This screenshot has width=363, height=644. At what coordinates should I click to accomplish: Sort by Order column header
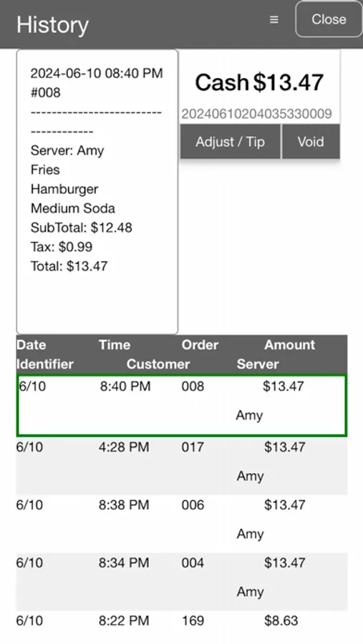coord(200,345)
